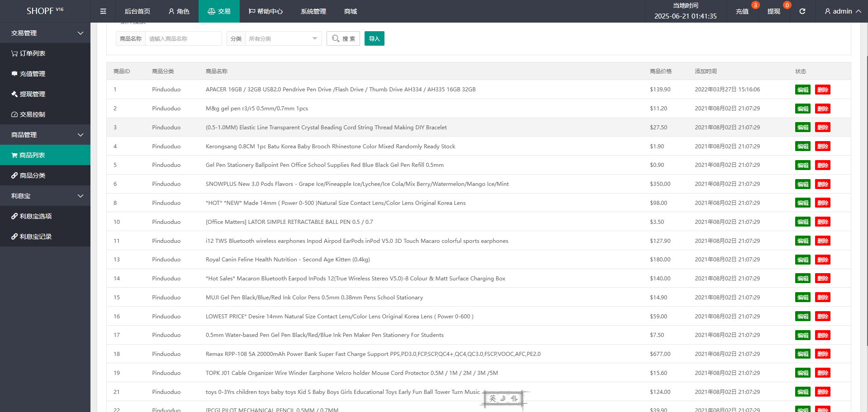Open 商品分类 in the sidebar
868x412 pixels.
tap(28, 175)
